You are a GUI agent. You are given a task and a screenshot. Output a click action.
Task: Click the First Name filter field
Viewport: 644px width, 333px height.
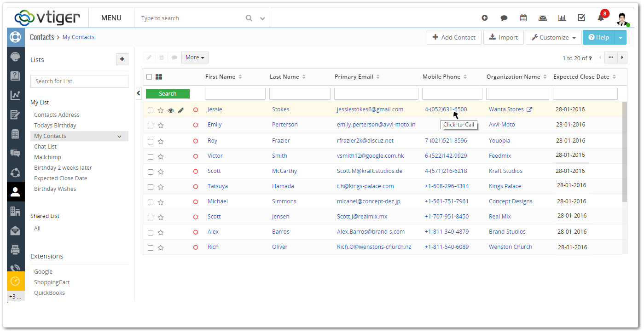pyautogui.click(x=235, y=94)
